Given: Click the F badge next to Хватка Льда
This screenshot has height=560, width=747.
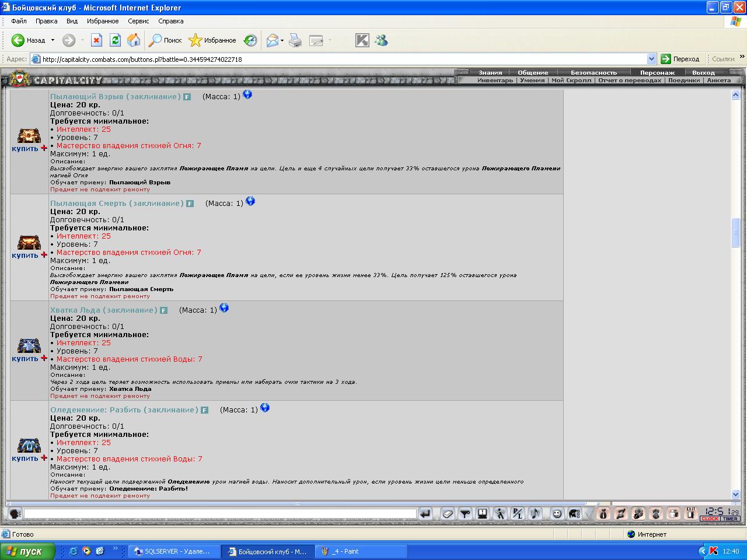Looking at the screenshot, I should (163, 310).
